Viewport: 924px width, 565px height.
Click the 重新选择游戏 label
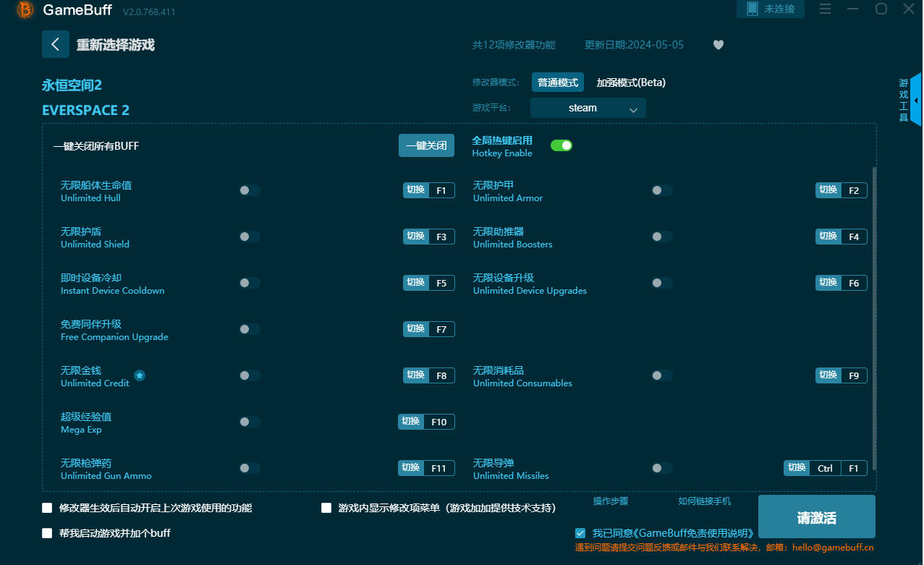pyautogui.click(x=116, y=45)
